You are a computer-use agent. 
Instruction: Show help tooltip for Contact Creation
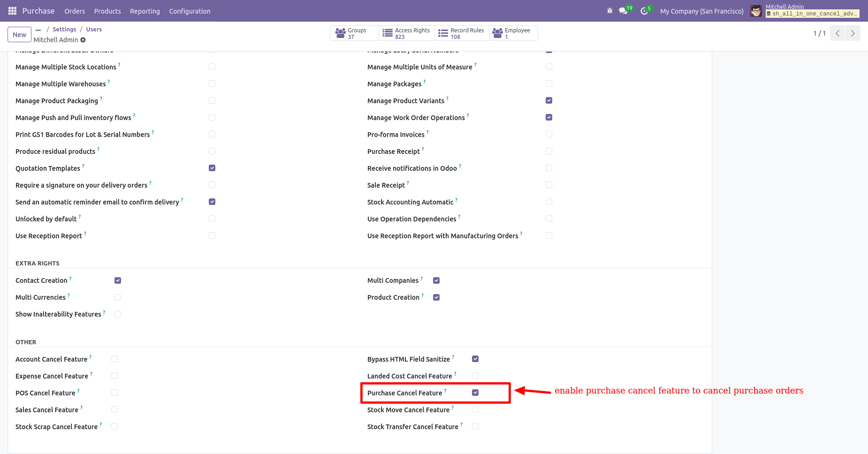70,278
